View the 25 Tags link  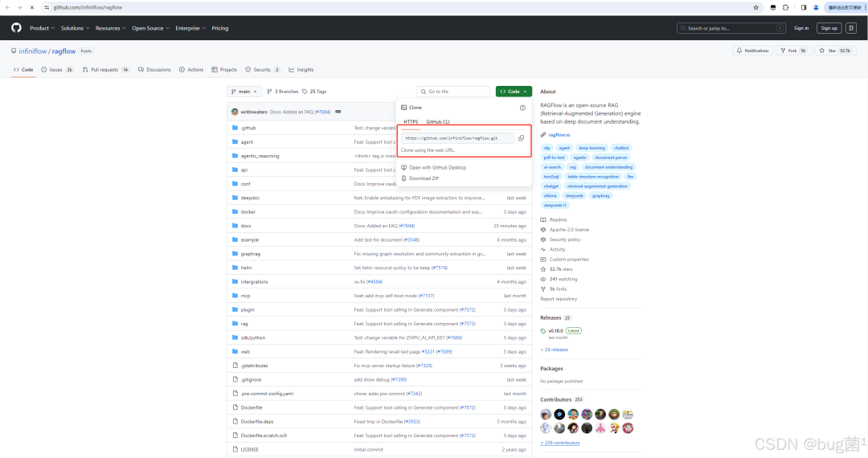(x=314, y=92)
